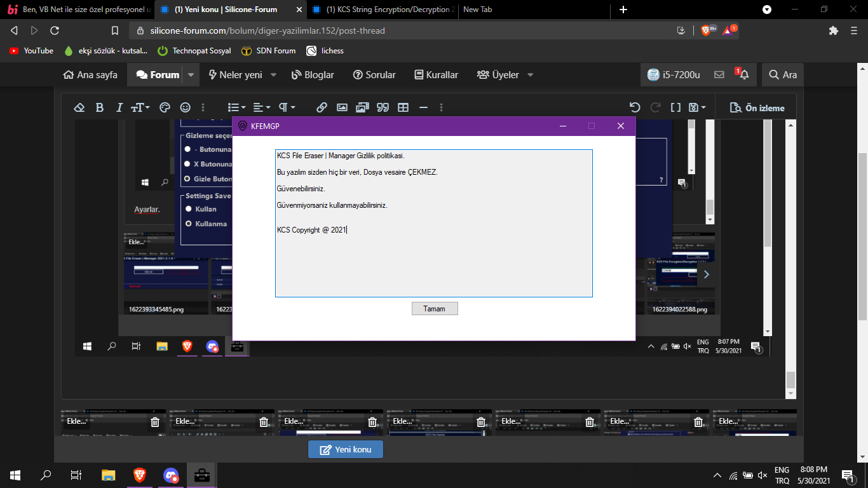868x488 pixels.
Task: Open the text color palette
Action: point(165,107)
